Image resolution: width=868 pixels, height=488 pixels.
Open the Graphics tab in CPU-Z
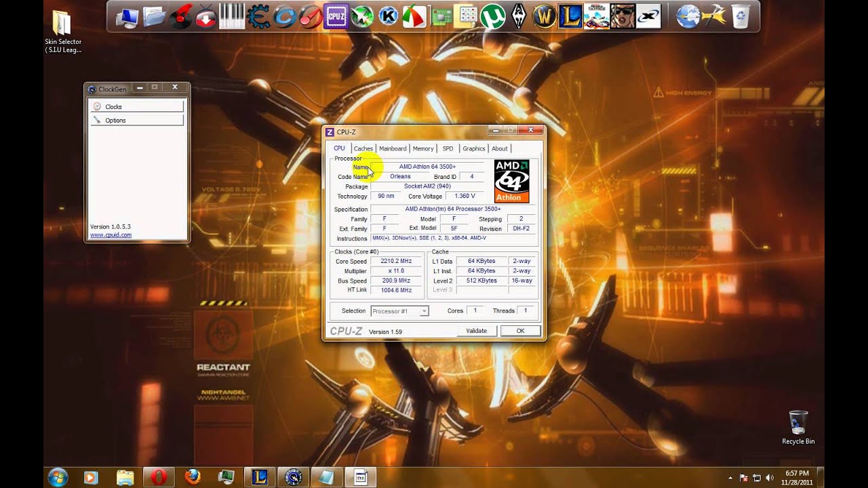[x=474, y=148]
